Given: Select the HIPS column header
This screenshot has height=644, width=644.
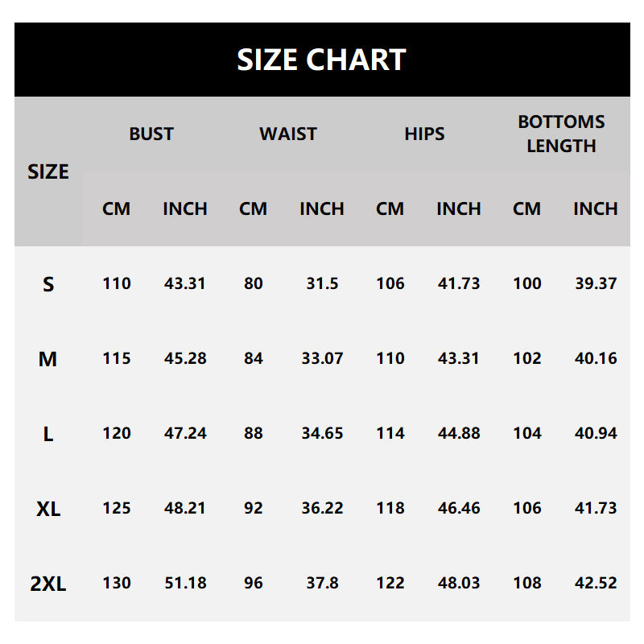Looking at the screenshot, I should 424,134.
